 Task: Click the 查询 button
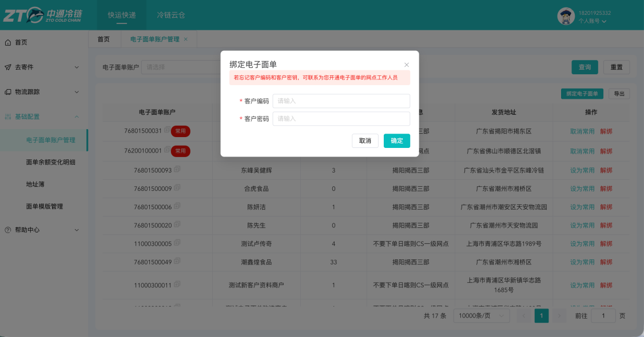coord(585,67)
